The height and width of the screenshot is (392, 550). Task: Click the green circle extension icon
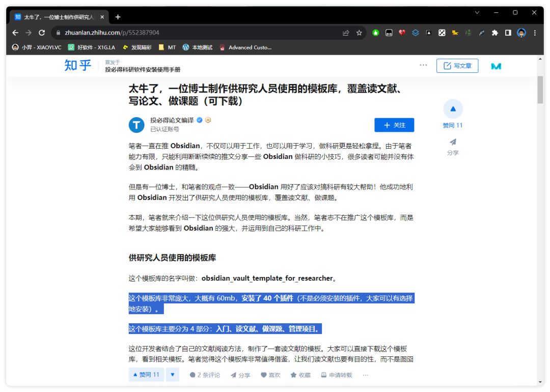tap(376, 33)
